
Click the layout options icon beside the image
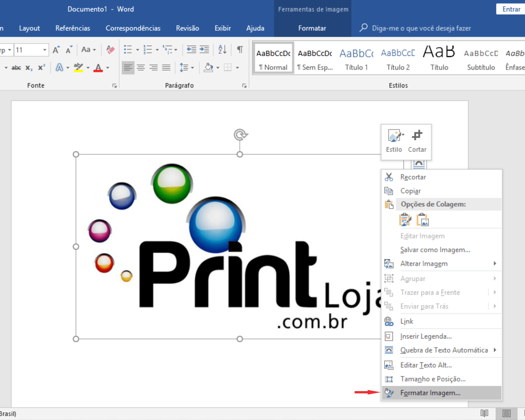point(419,164)
